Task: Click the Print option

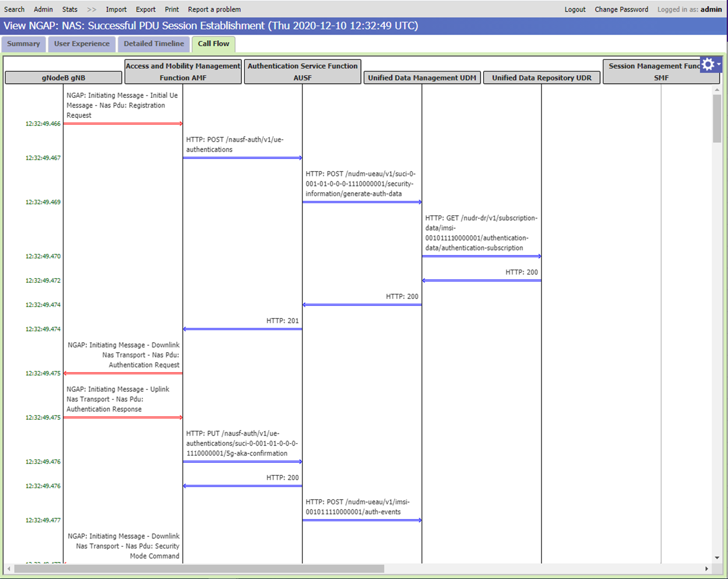Action: click(171, 9)
